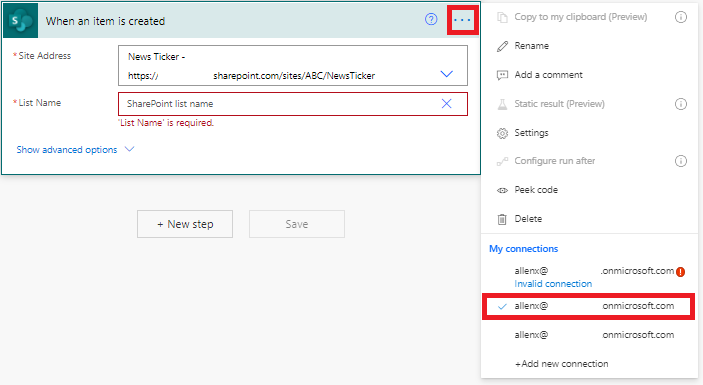Select Configure run after
703x385 pixels.
coord(555,161)
